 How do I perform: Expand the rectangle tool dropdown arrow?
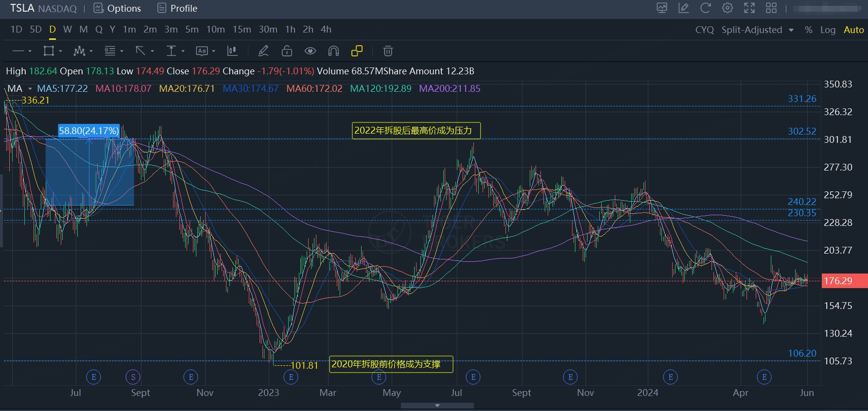click(x=60, y=51)
